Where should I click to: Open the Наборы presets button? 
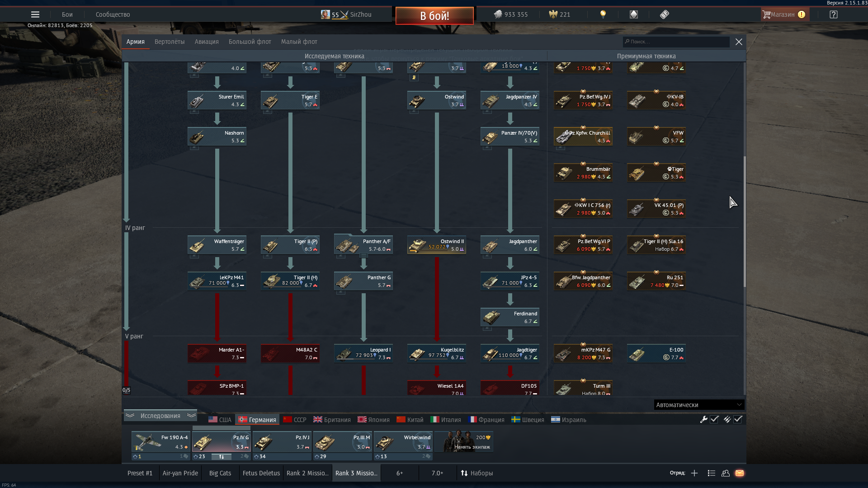pos(476,473)
